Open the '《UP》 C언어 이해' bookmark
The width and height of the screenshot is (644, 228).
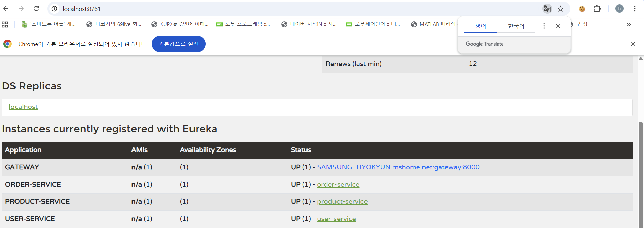[x=180, y=24]
